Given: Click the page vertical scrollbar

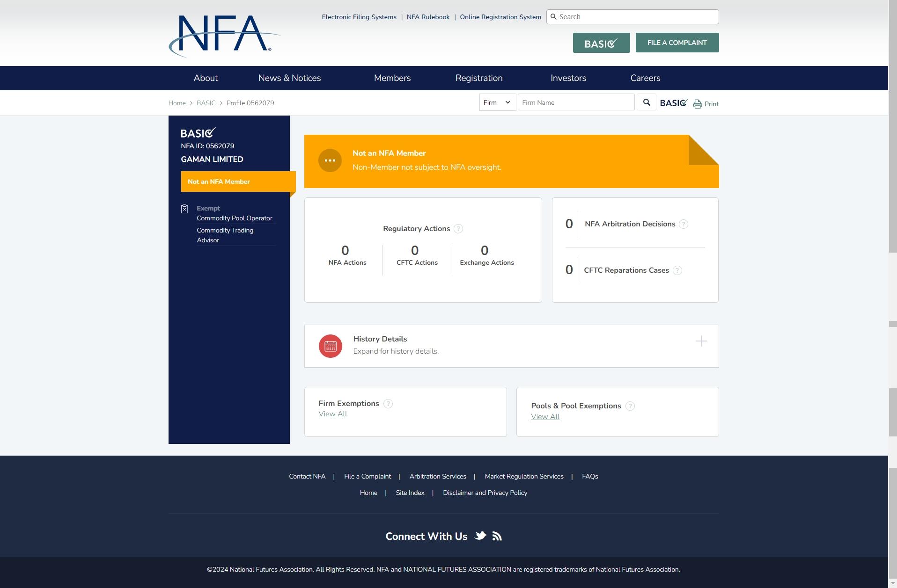Looking at the screenshot, I should pos(893,294).
